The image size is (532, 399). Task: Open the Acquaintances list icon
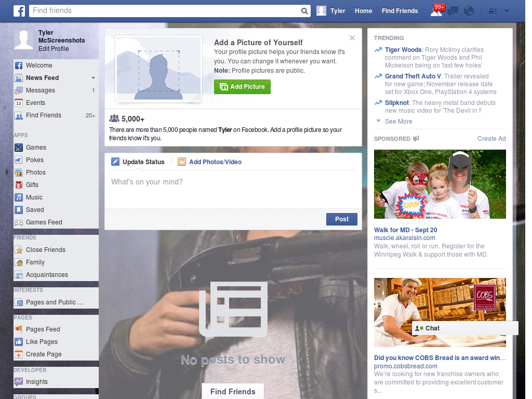pyautogui.click(x=19, y=275)
